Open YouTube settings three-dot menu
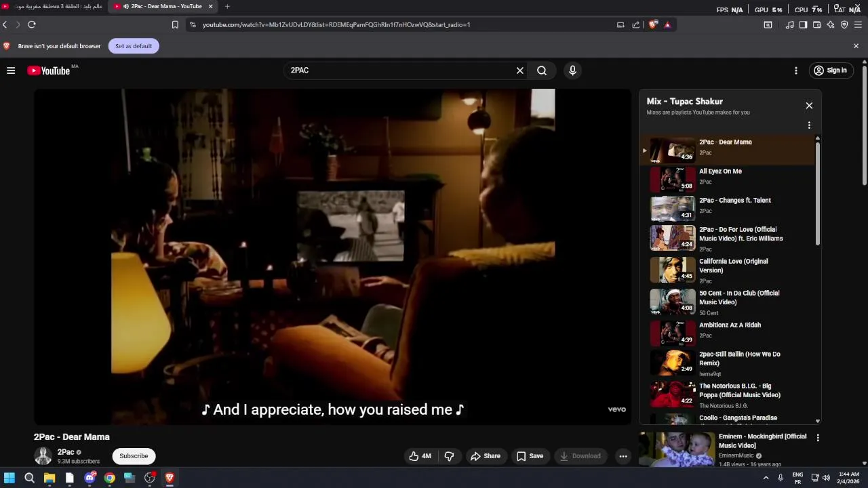Image resolution: width=868 pixels, height=488 pixels. (x=796, y=70)
